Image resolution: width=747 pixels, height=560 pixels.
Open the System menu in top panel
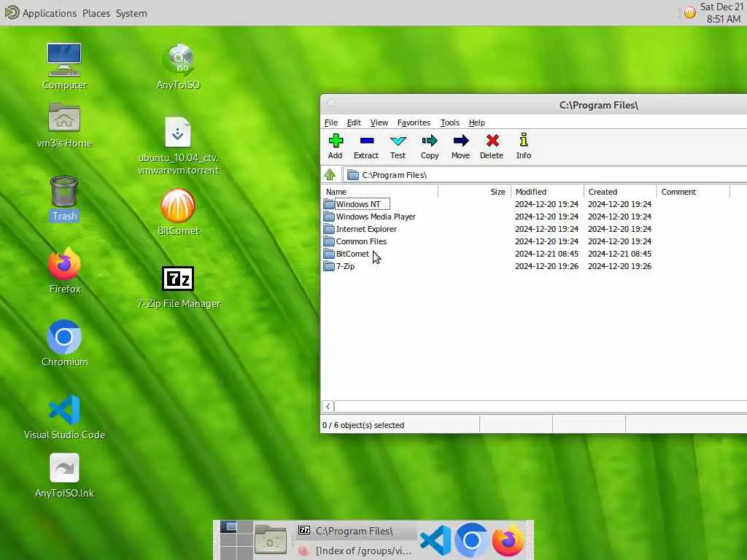pyautogui.click(x=131, y=13)
